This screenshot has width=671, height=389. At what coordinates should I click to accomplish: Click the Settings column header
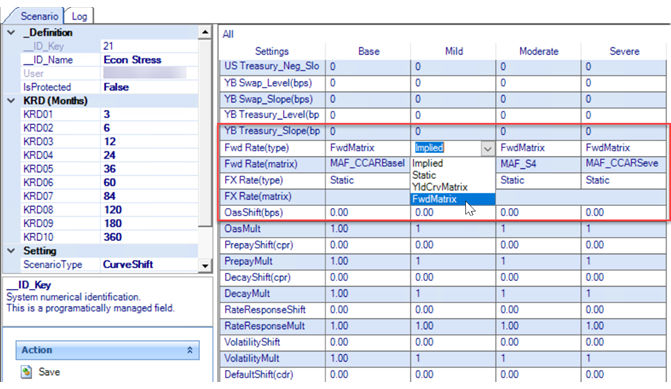[272, 51]
